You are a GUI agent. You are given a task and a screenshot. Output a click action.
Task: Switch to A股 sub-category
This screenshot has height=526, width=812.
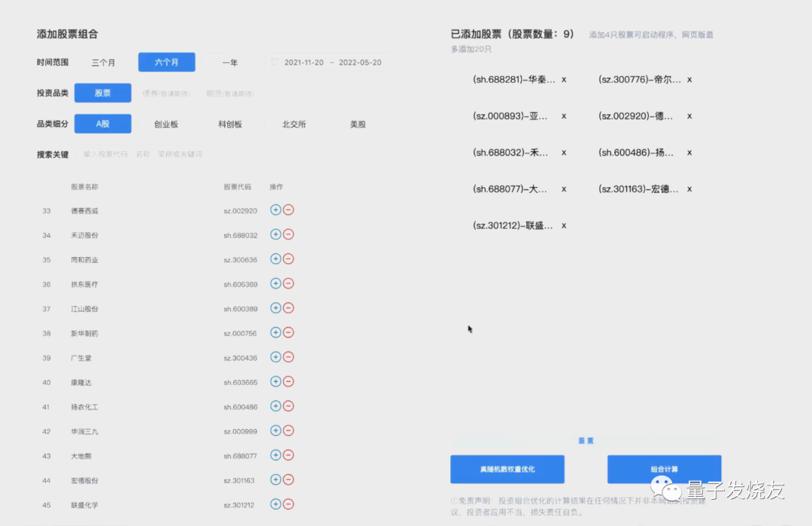pyautogui.click(x=102, y=124)
